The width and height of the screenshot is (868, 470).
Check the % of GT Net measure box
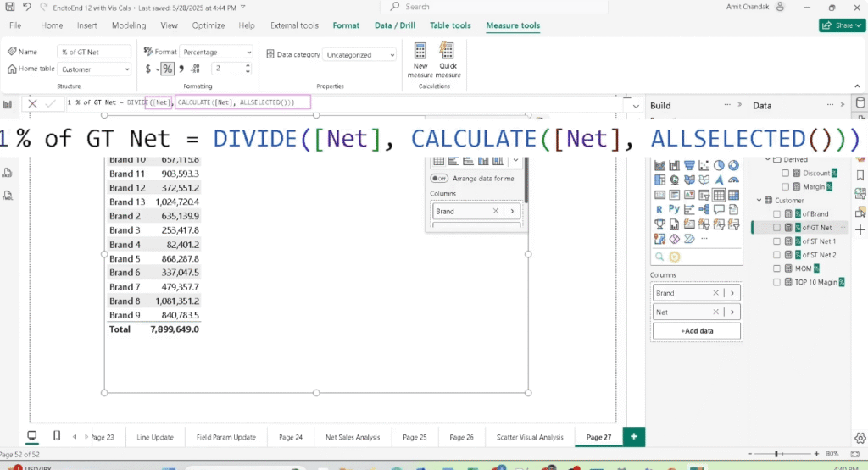[x=776, y=228]
